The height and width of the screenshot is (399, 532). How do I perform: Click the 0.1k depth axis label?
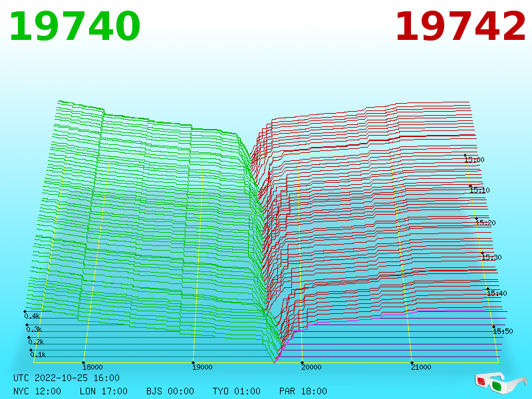[38, 354]
